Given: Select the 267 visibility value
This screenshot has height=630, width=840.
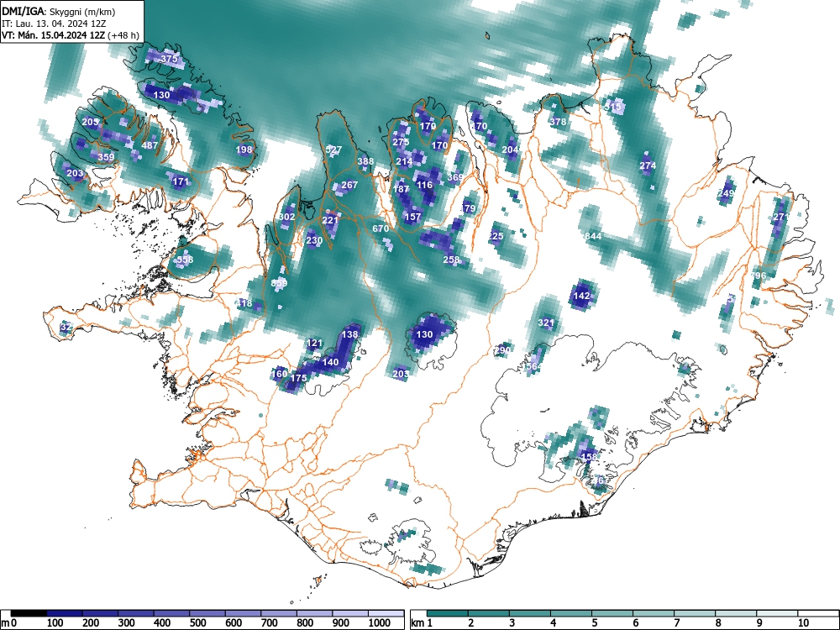Looking at the screenshot, I should 349,185.
